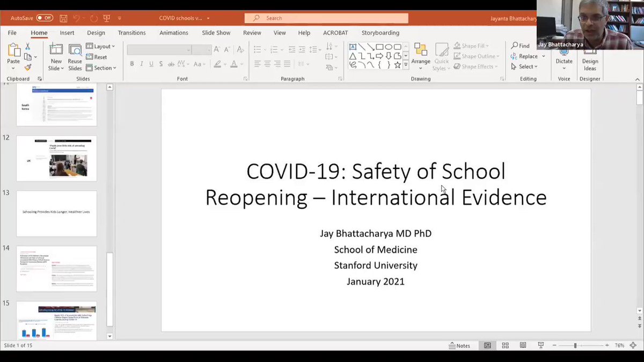Switch to Reading View icon

(523, 346)
